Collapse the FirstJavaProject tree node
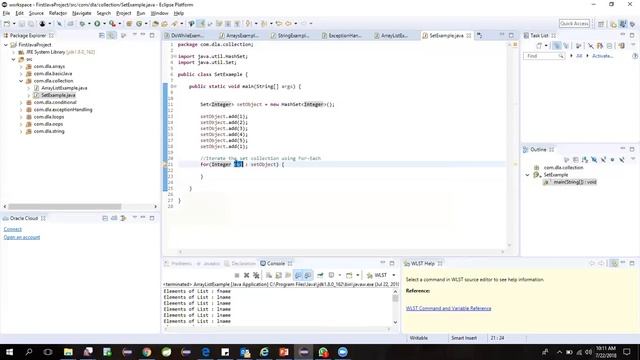Screen dimensions: 640x360 coord(6,45)
